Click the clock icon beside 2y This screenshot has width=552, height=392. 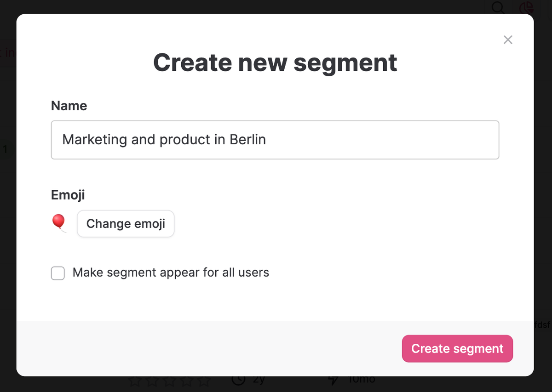click(x=238, y=380)
